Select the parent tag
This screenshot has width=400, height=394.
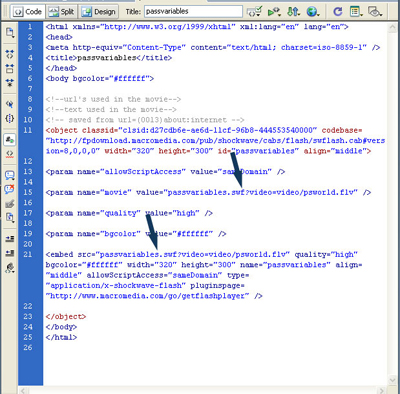[x=10, y=104]
